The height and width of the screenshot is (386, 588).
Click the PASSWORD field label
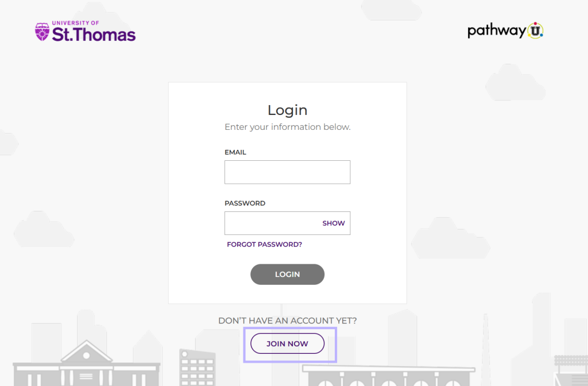tap(245, 203)
